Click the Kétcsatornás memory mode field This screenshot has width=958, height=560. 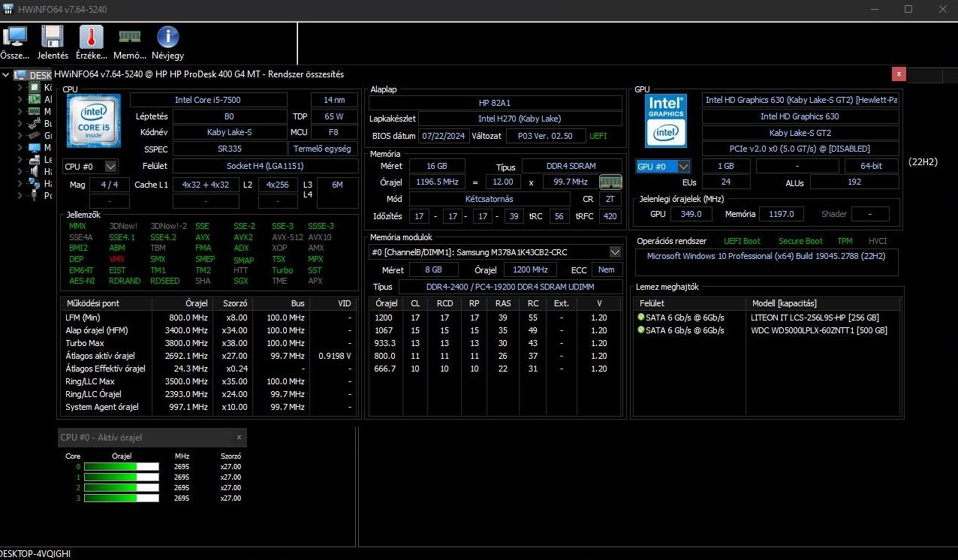[x=490, y=199]
